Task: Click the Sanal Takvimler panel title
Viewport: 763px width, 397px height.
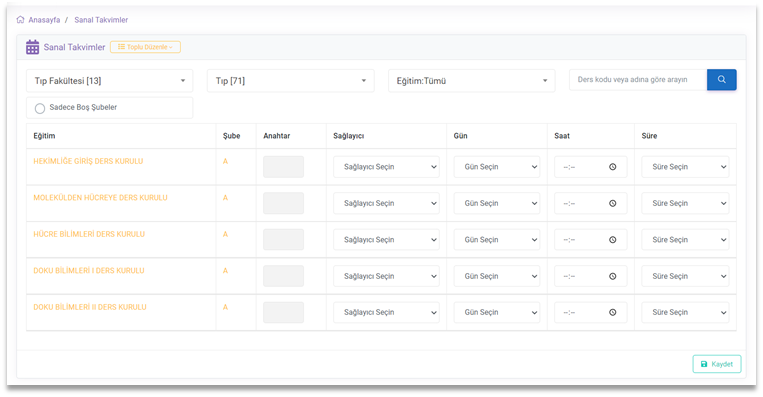Action: tap(74, 47)
